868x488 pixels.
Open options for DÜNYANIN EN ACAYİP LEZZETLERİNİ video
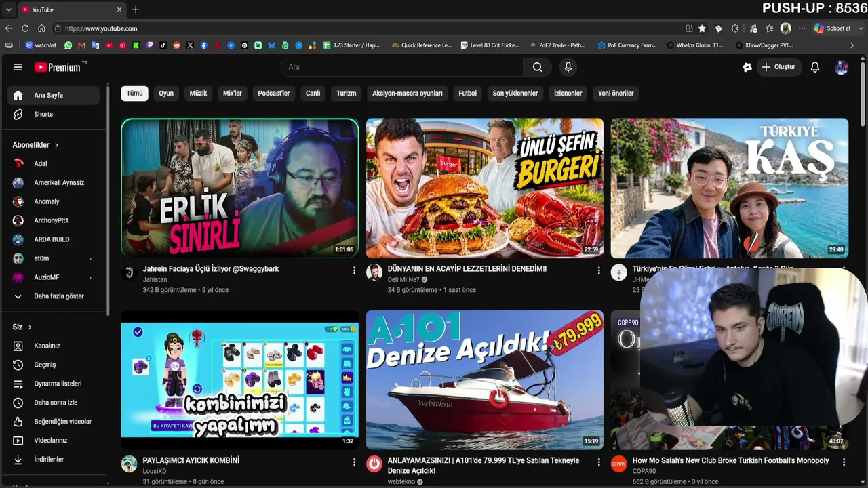[x=599, y=270]
